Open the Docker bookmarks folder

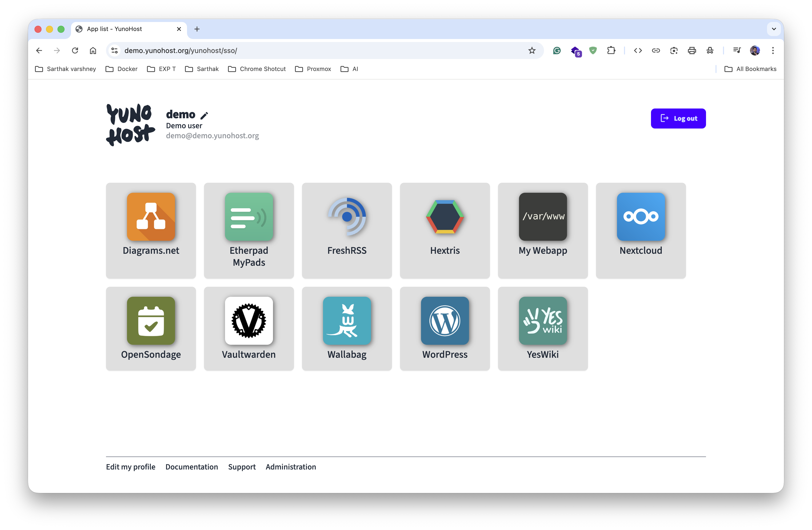click(x=121, y=69)
